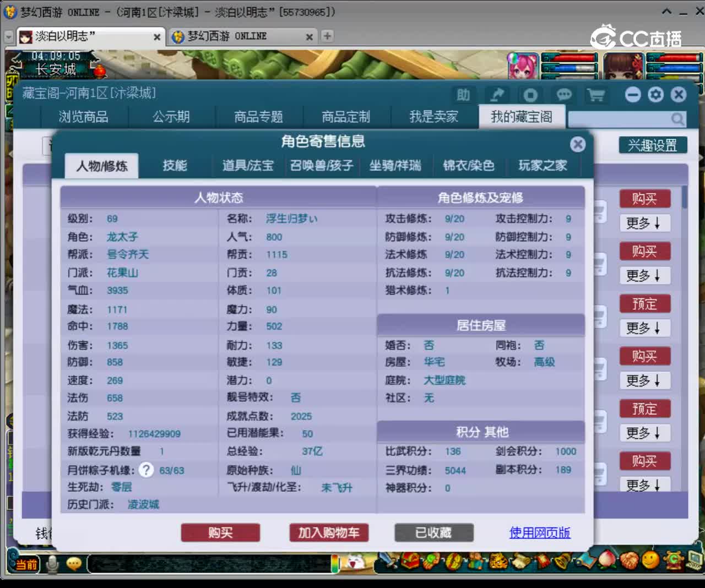705x588 pixels.
Task: Switch to 玩家之家 tab
Action: pos(543,165)
